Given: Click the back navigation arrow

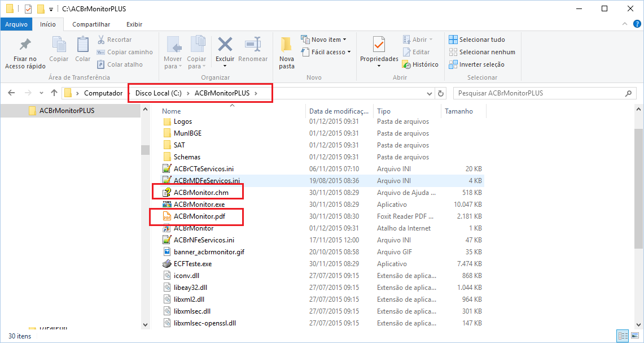Looking at the screenshot, I should point(11,93).
